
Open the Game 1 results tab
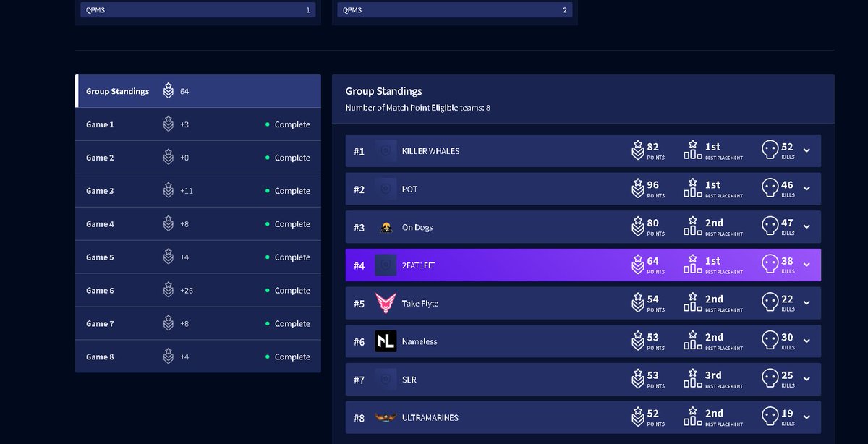pos(198,124)
